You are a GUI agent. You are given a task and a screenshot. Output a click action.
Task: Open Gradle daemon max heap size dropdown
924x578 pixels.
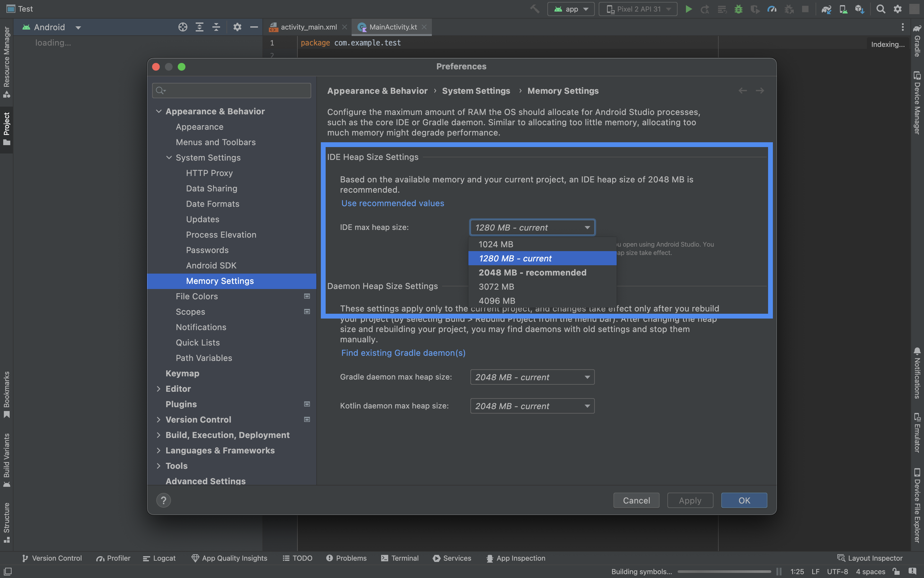(532, 377)
